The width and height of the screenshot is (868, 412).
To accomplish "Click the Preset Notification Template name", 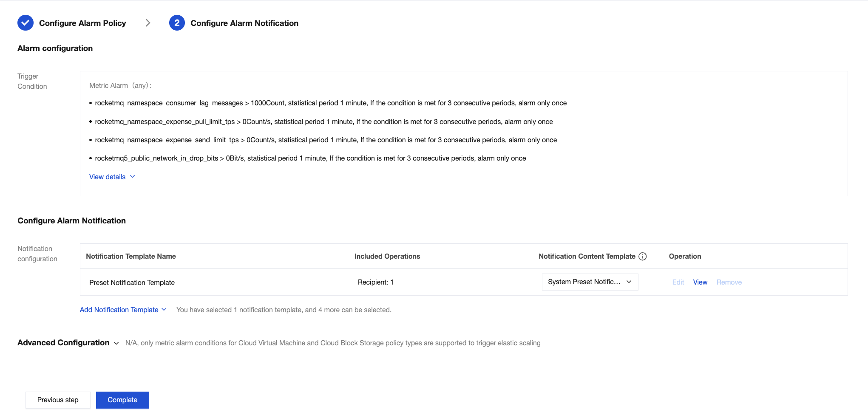I will (132, 282).
